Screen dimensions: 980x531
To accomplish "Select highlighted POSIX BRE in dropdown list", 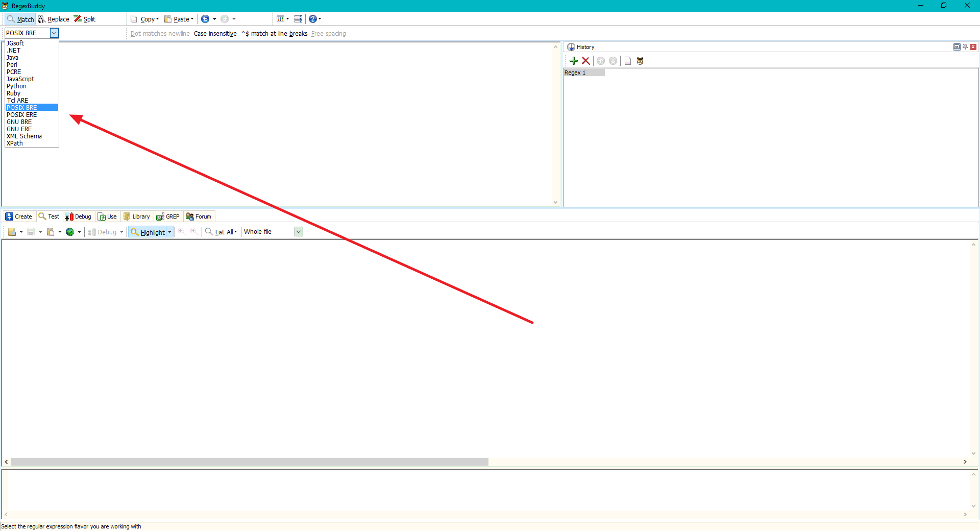I will (32, 108).
